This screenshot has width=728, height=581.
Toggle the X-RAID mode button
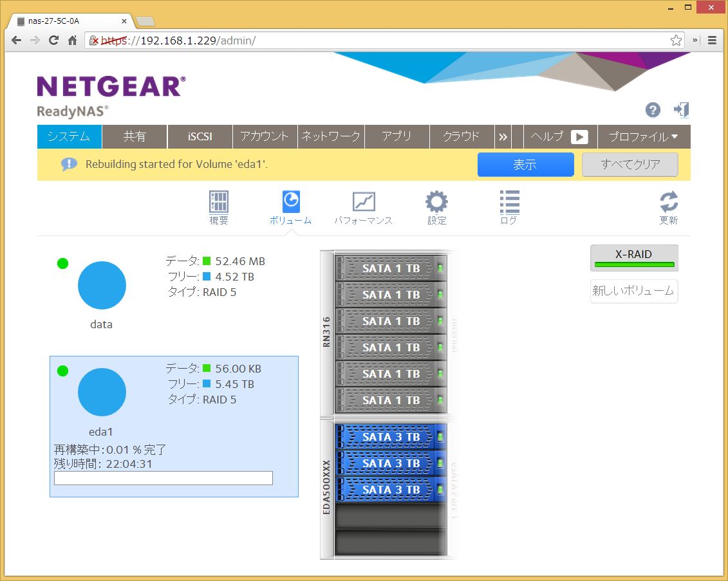click(634, 257)
